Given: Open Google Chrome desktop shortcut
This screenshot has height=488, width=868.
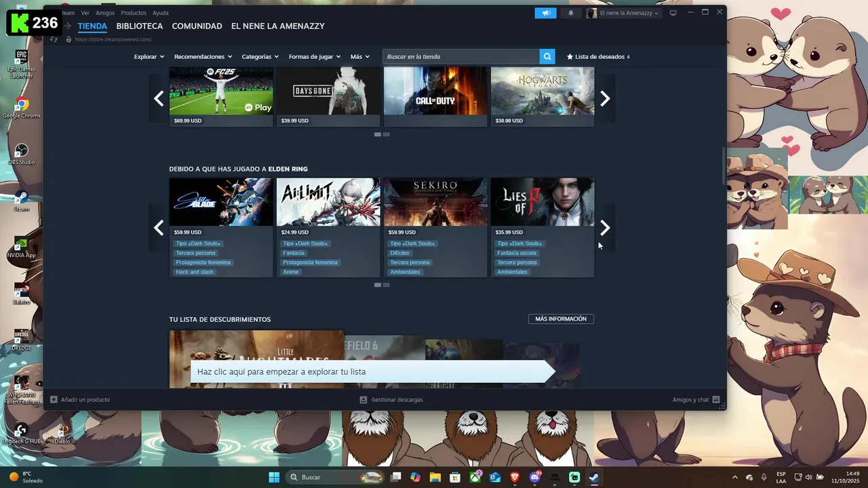Looking at the screenshot, I should click(22, 108).
